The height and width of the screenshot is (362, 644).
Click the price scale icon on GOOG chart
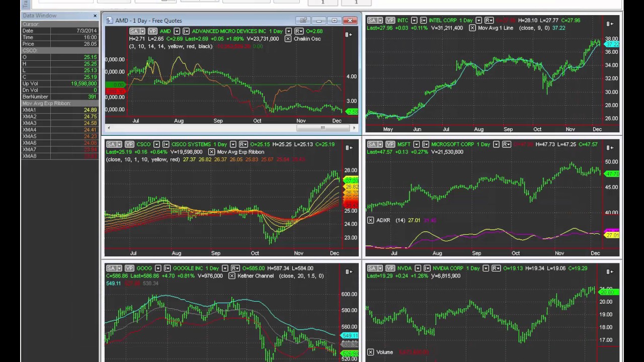349,271
